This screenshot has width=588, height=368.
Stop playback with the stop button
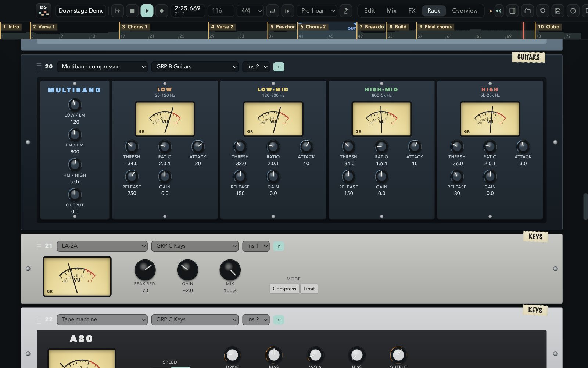pos(132,11)
